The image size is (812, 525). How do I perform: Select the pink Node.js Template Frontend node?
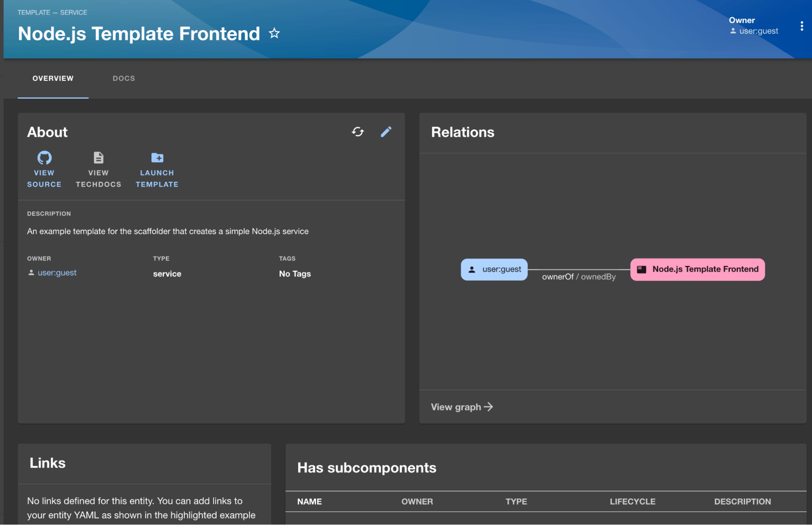(697, 270)
